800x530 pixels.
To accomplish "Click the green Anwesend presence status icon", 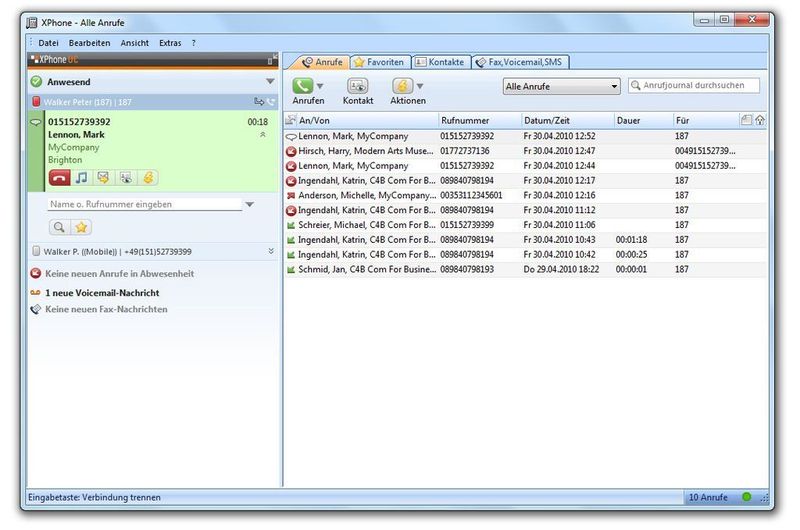I will point(36,82).
